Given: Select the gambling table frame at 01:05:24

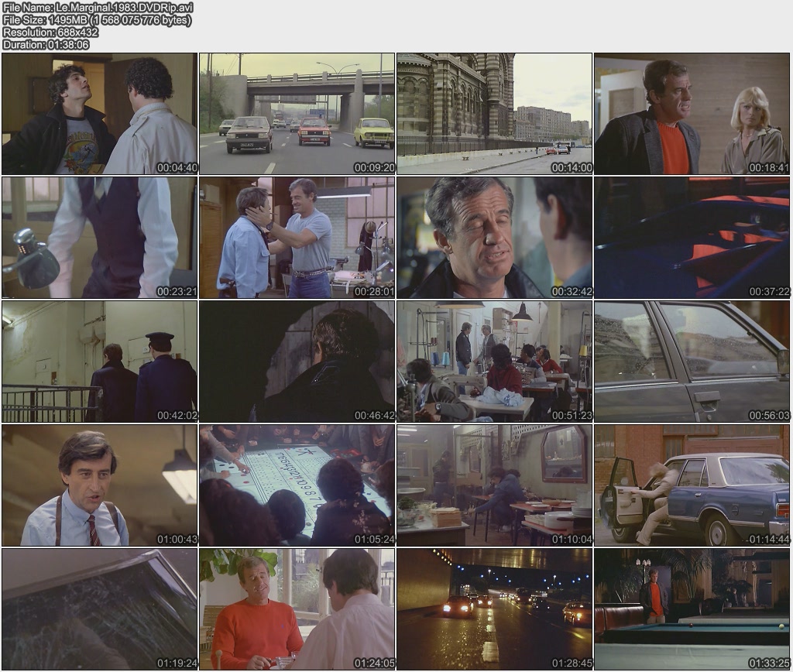Looking at the screenshot, I should pos(297,485).
